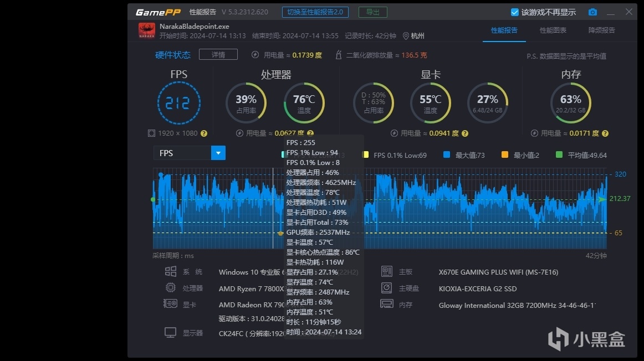
Task: Click the GPU D:50% T:63% usage gauge
Action: pyautogui.click(x=374, y=103)
